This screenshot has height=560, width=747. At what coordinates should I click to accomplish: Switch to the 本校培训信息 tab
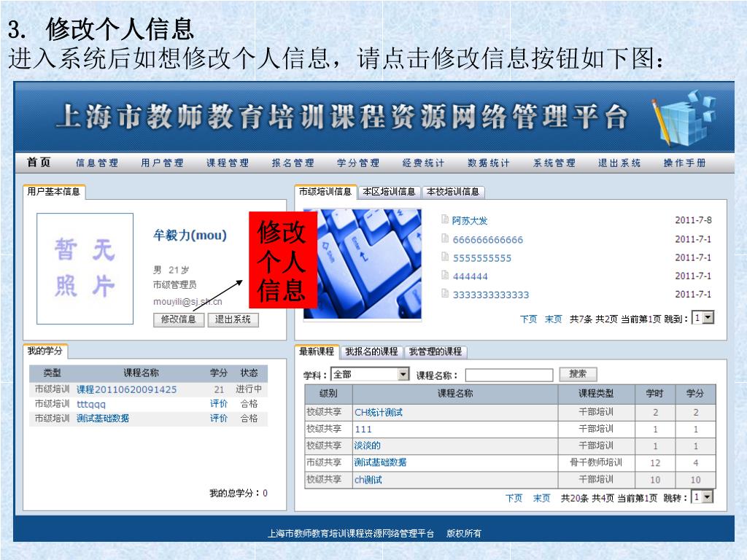(452, 192)
